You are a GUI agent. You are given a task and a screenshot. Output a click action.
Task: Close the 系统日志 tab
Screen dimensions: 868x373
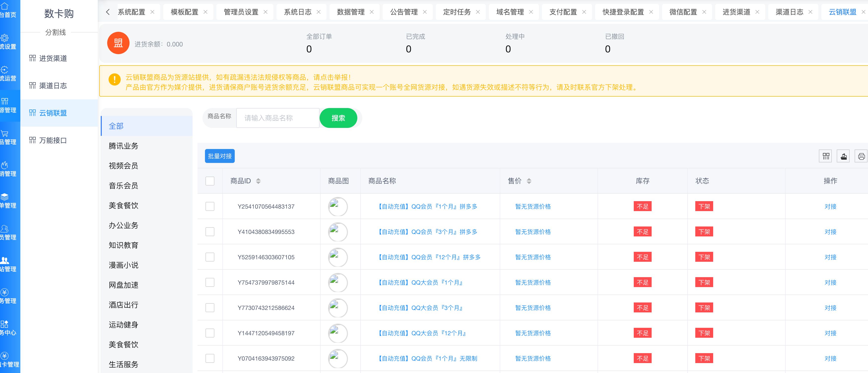coord(319,12)
